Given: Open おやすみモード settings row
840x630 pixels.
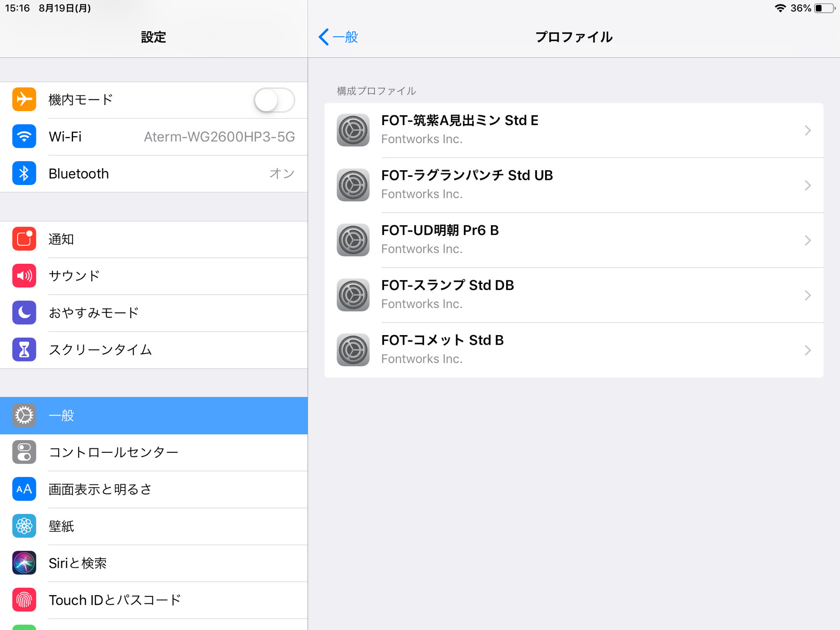Looking at the screenshot, I should pyautogui.click(x=154, y=313).
